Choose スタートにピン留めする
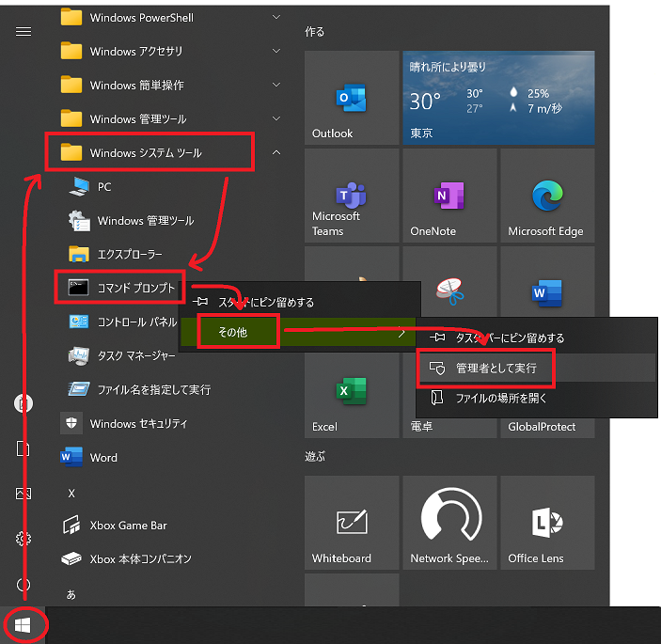The image size is (661, 644). pos(300,302)
